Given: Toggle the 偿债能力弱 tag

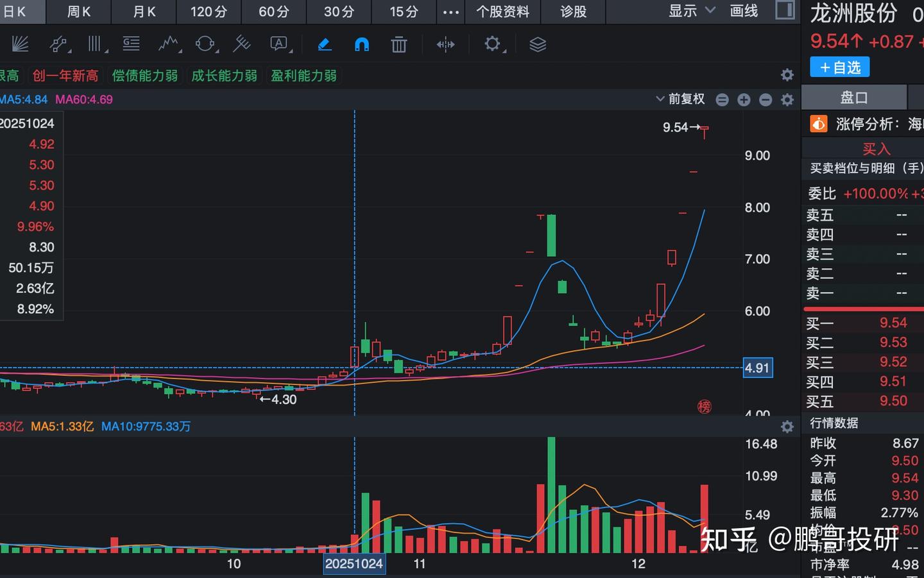Looking at the screenshot, I should coord(145,75).
